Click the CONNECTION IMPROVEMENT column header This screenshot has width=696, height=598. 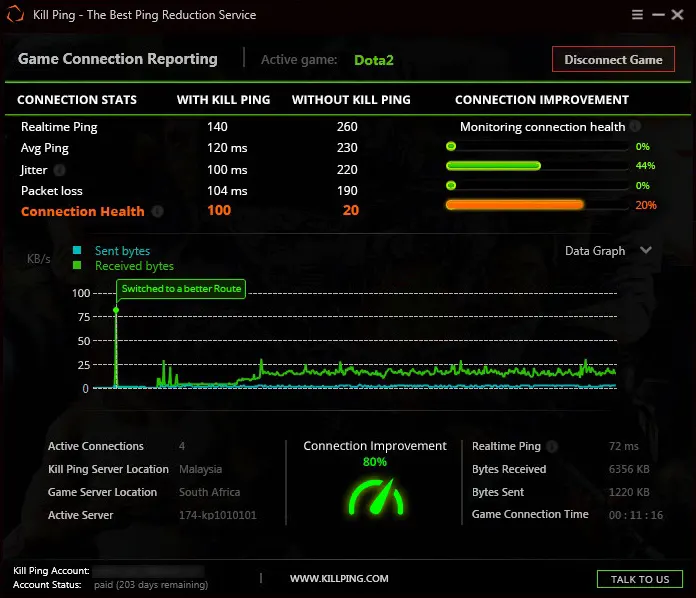pyautogui.click(x=542, y=99)
